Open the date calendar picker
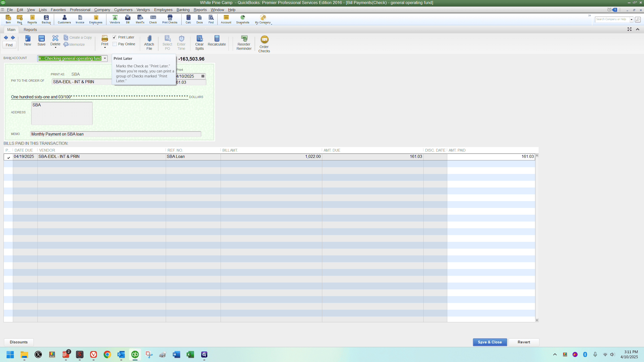Viewport: 644px width, 362px height. coord(203,76)
